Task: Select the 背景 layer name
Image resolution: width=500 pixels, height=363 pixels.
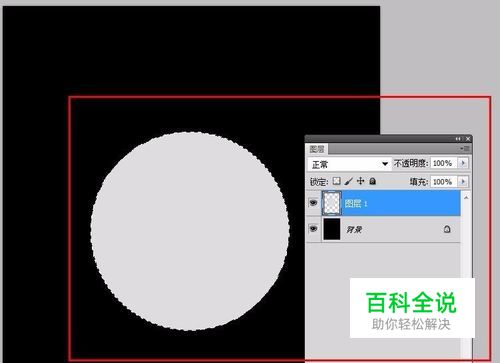Action: (354, 229)
